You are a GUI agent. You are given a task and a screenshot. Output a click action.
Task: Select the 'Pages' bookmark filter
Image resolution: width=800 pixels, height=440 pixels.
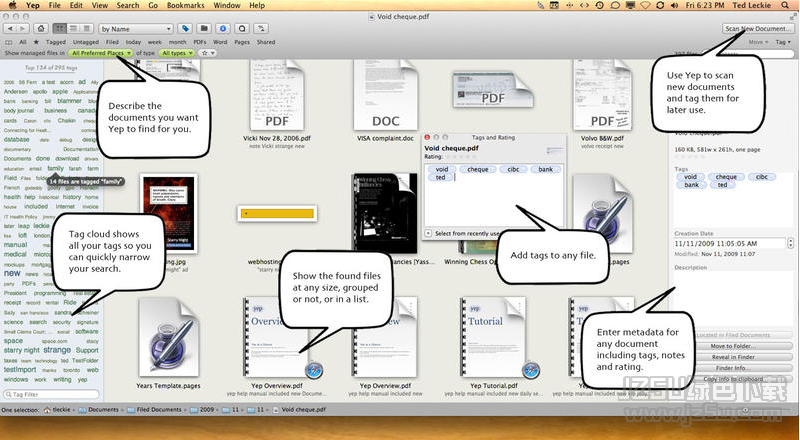[242, 42]
